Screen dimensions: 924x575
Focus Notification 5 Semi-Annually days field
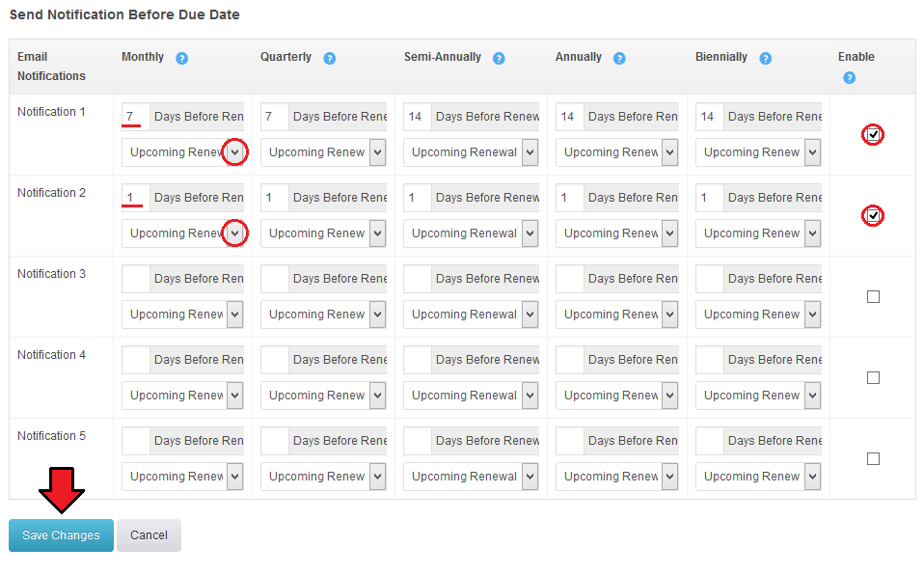click(418, 441)
